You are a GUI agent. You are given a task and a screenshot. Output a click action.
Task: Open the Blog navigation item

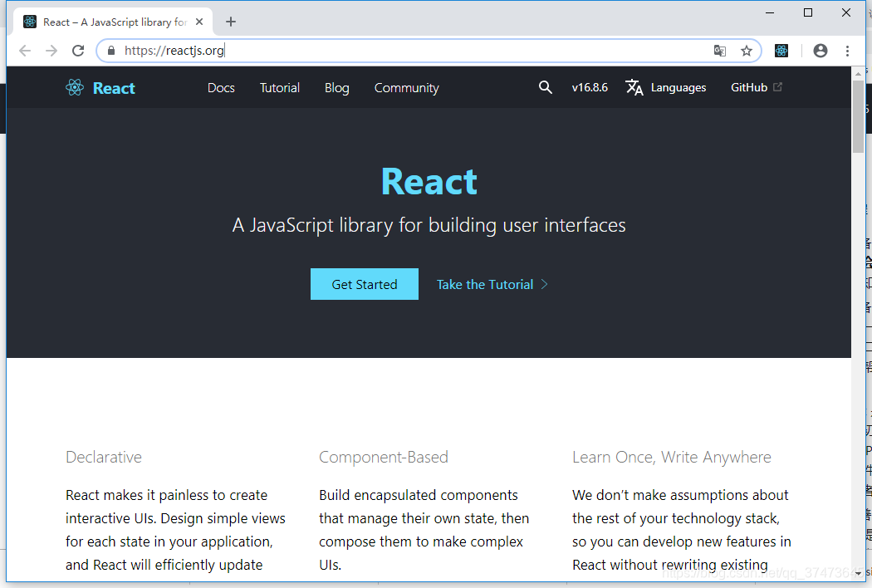pyautogui.click(x=336, y=88)
